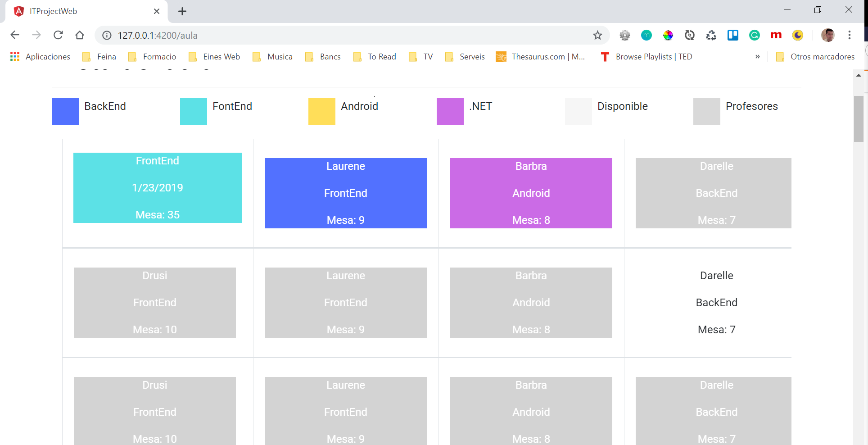The width and height of the screenshot is (868, 445).
Task: Click the Profesores legend label
Action: pyautogui.click(x=752, y=106)
